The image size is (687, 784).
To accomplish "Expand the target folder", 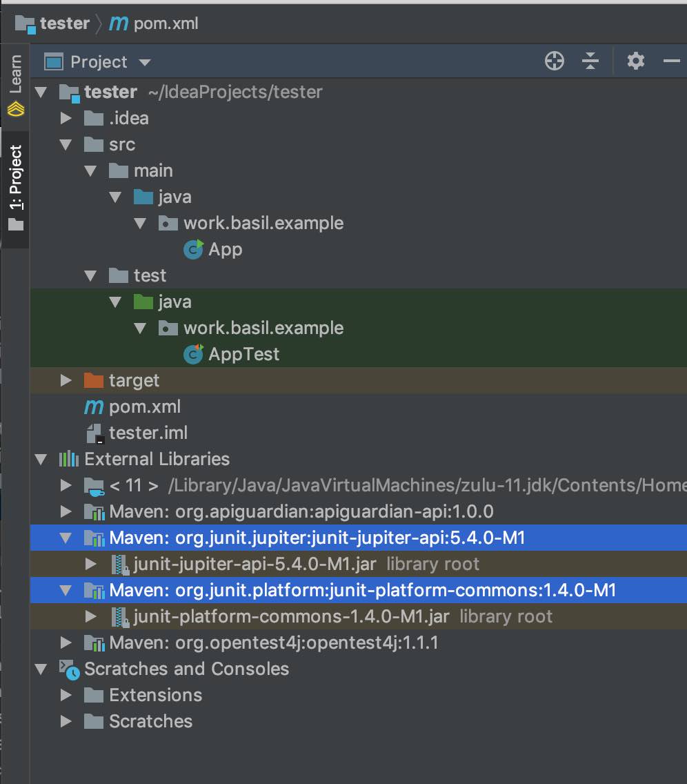I will click(65, 380).
